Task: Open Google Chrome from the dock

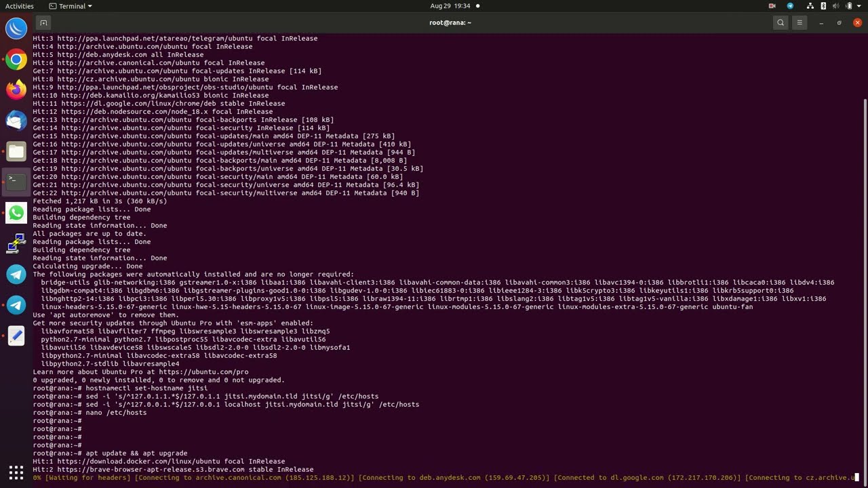Action: click(x=16, y=60)
